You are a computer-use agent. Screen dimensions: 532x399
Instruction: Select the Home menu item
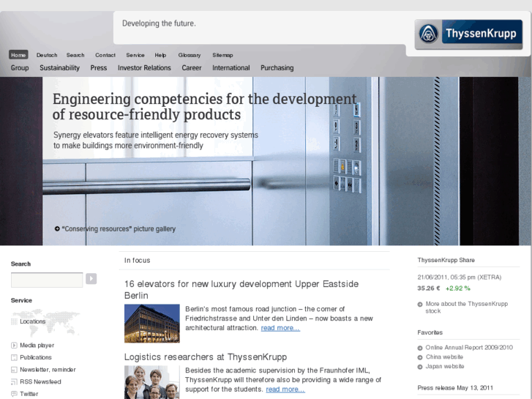tap(18, 55)
